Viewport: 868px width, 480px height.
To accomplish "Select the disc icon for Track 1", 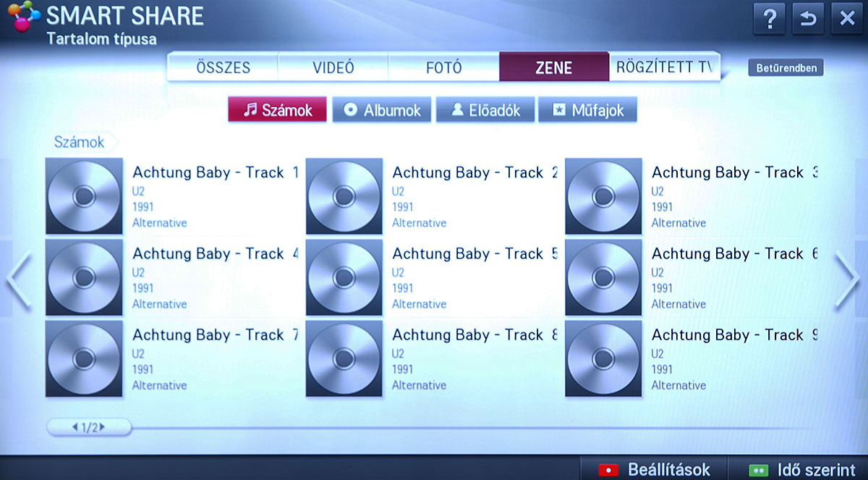I will coord(83,196).
